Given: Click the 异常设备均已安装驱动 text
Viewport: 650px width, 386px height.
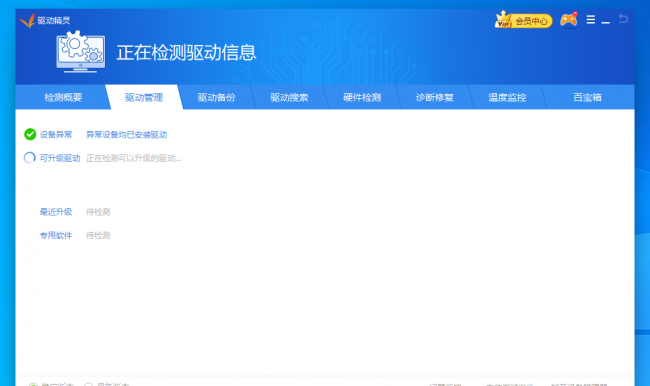Looking at the screenshot, I should [126, 135].
